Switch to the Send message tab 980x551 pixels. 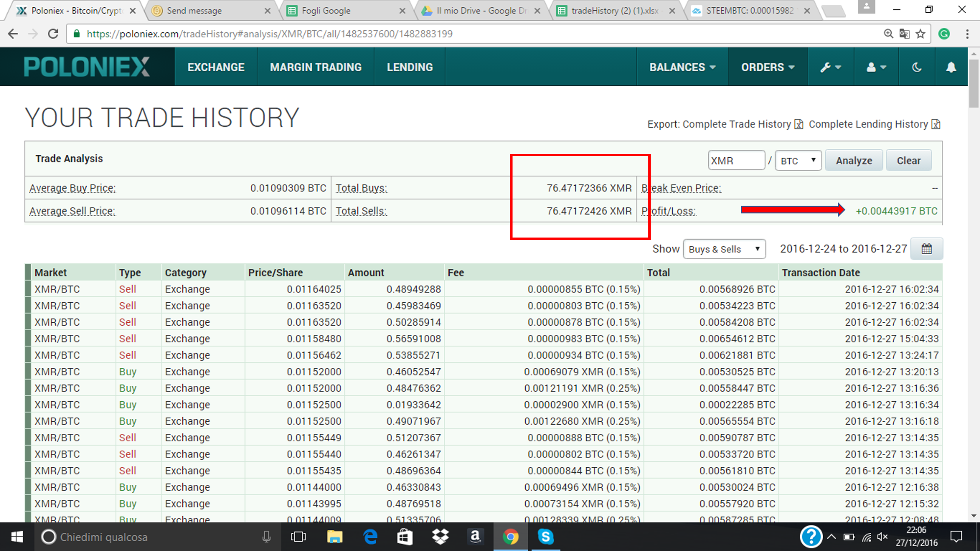[211, 10]
